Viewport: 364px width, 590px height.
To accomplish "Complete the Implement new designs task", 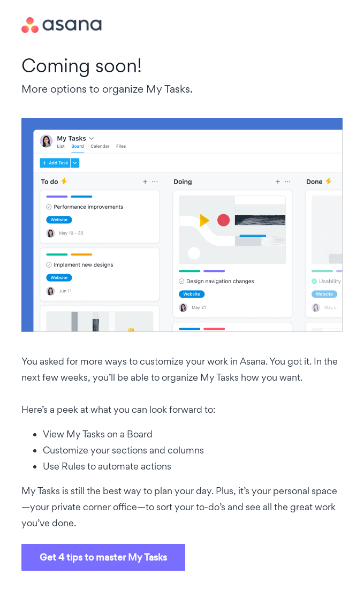I will pyautogui.click(x=49, y=265).
